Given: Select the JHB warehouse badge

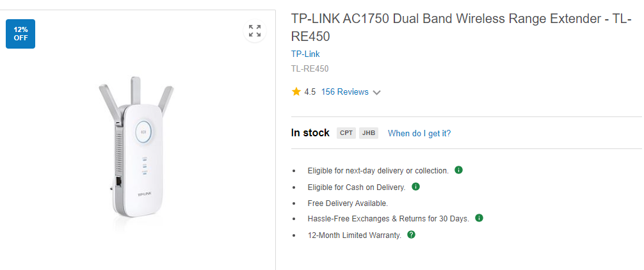Looking at the screenshot, I should 368,133.
